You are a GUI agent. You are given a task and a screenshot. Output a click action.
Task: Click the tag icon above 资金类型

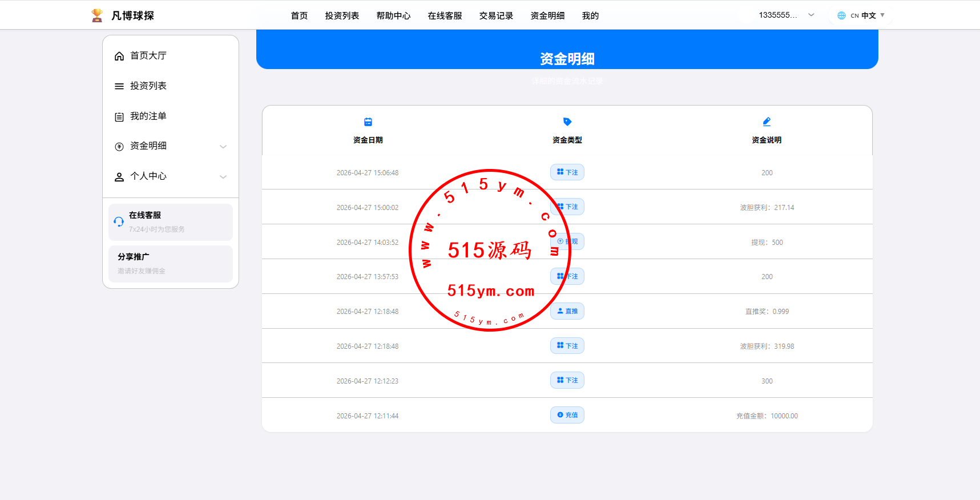tap(567, 122)
